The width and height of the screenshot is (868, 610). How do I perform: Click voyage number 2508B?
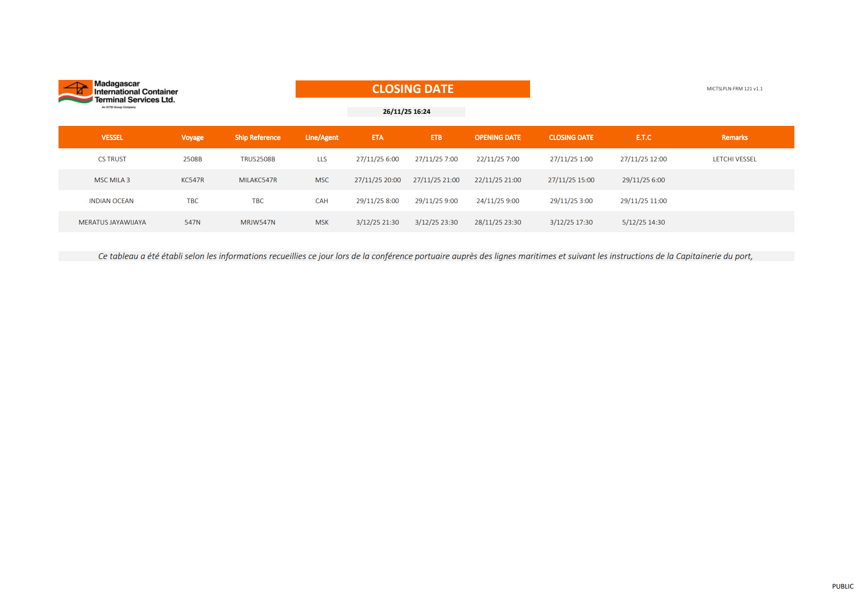[x=192, y=159]
